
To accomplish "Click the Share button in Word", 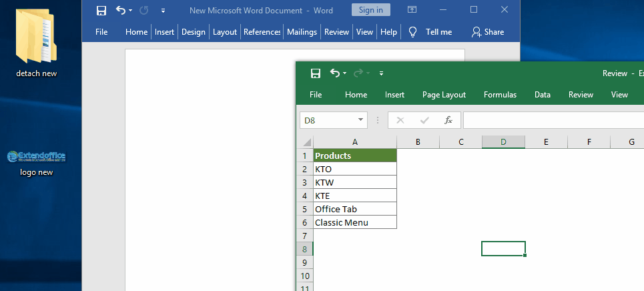I will [488, 32].
